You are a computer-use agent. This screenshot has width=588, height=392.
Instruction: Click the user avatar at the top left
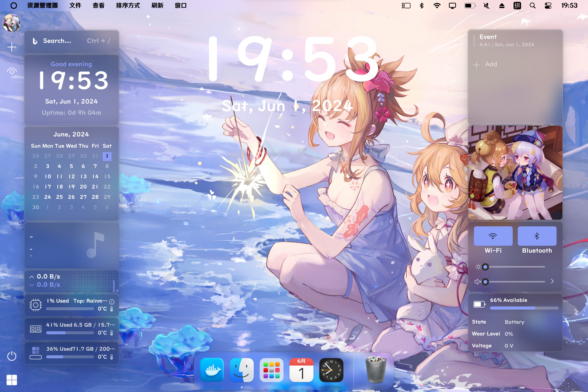tap(11, 23)
